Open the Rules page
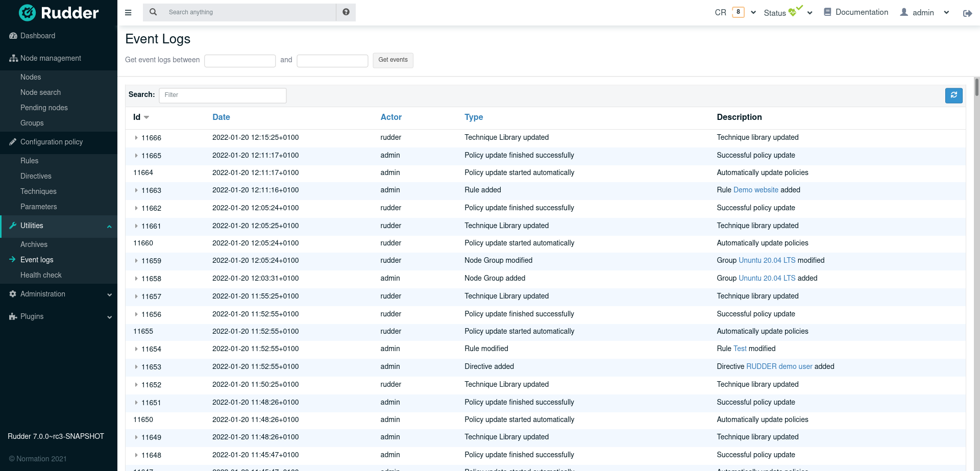 coord(29,160)
